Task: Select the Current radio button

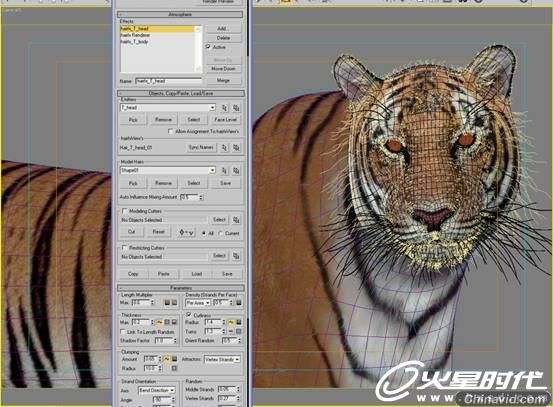Action: pos(220,233)
